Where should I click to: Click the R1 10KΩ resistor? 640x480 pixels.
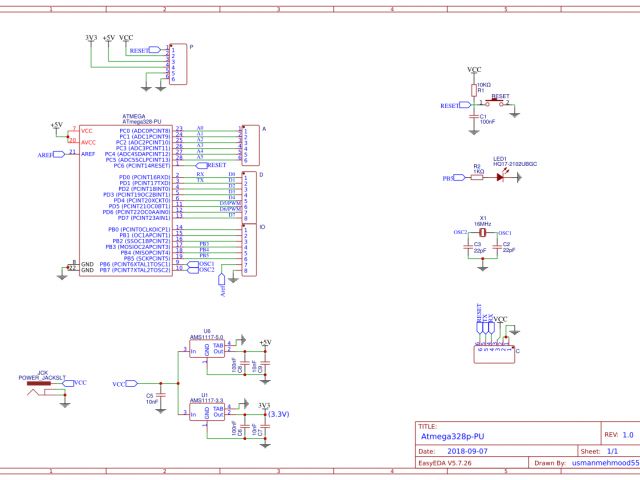tap(474, 88)
